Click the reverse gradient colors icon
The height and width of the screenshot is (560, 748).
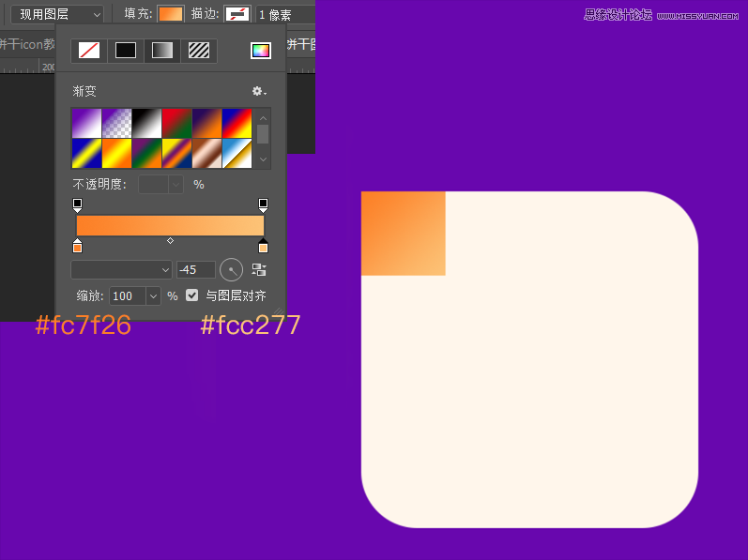point(259,270)
